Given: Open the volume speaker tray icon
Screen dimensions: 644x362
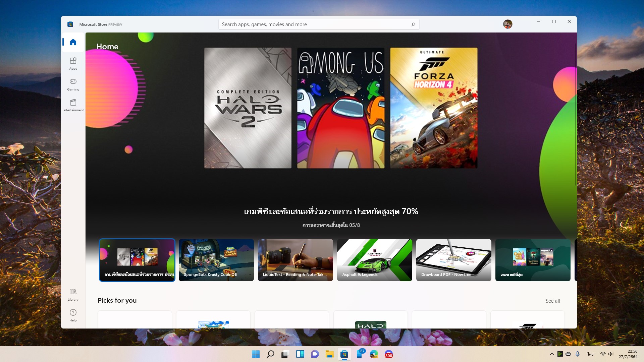Looking at the screenshot, I should coord(610,354).
